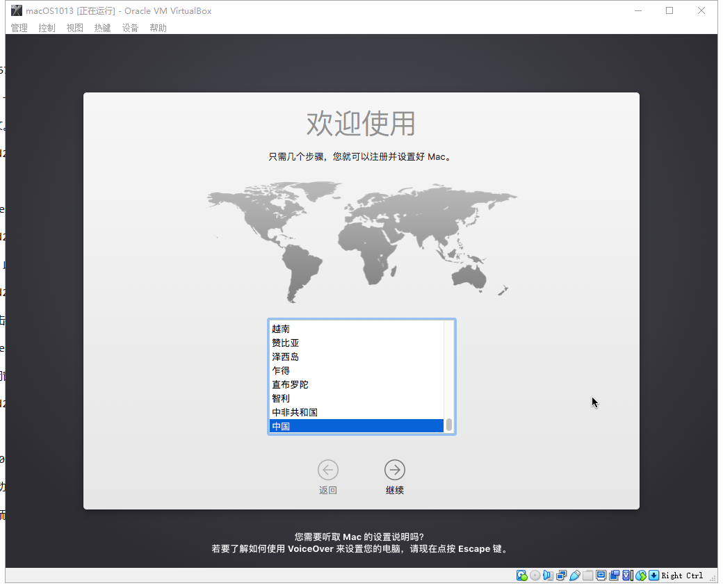Image resolution: width=723 pixels, height=588 pixels.
Task: Click the country list scrollbar thumb
Action: pyautogui.click(x=449, y=425)
